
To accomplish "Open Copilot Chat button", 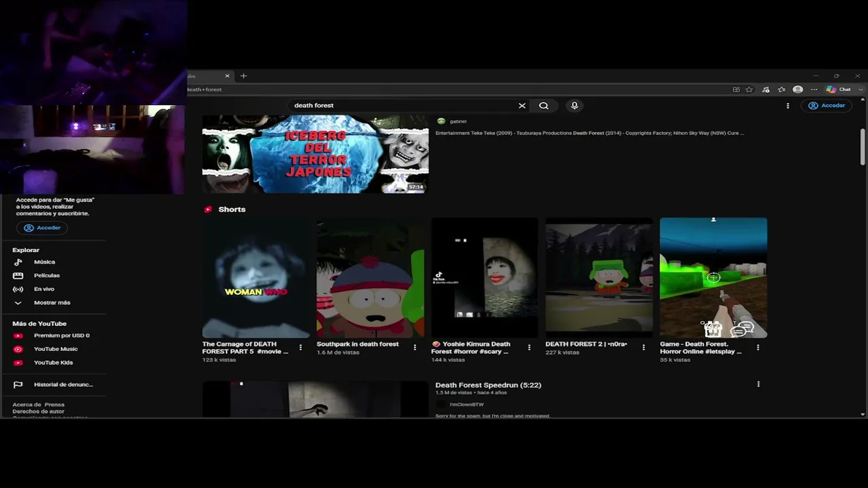I will tap(838, 89).
